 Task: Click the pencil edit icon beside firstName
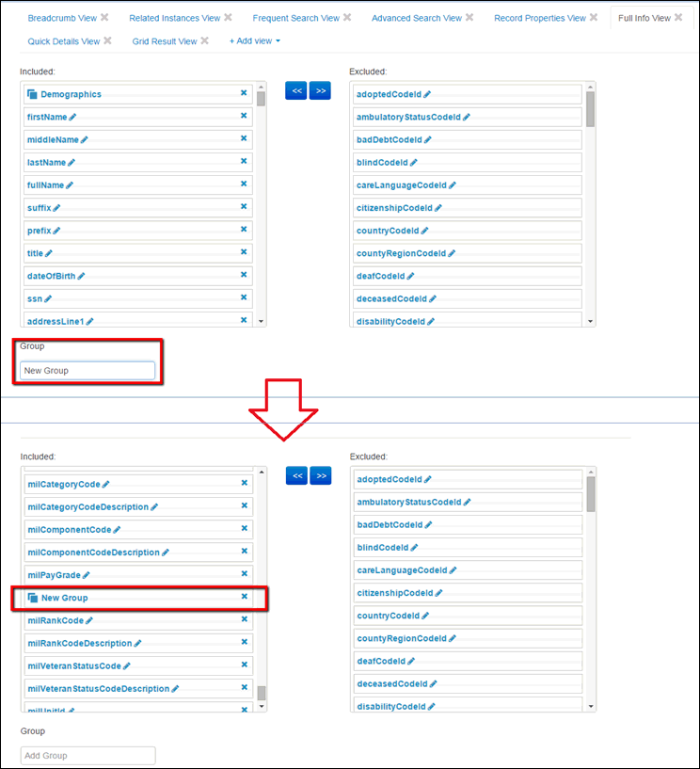(73, 117)
